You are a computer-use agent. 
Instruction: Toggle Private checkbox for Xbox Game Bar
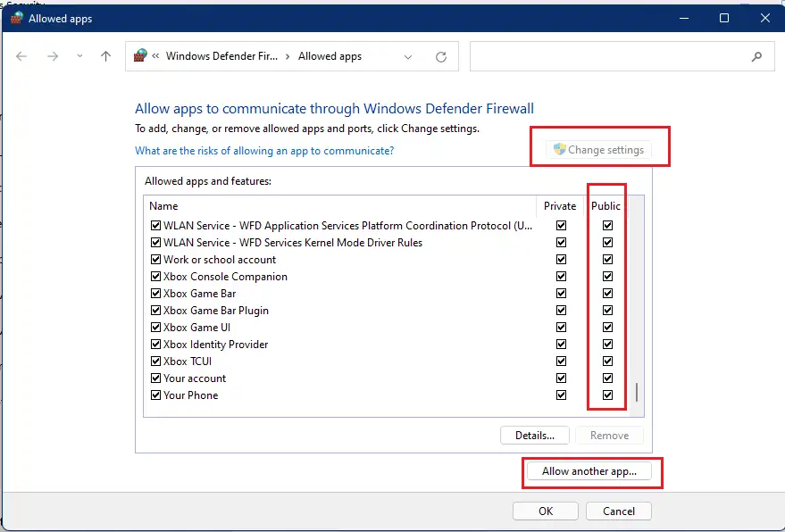[x=561, y=294]
